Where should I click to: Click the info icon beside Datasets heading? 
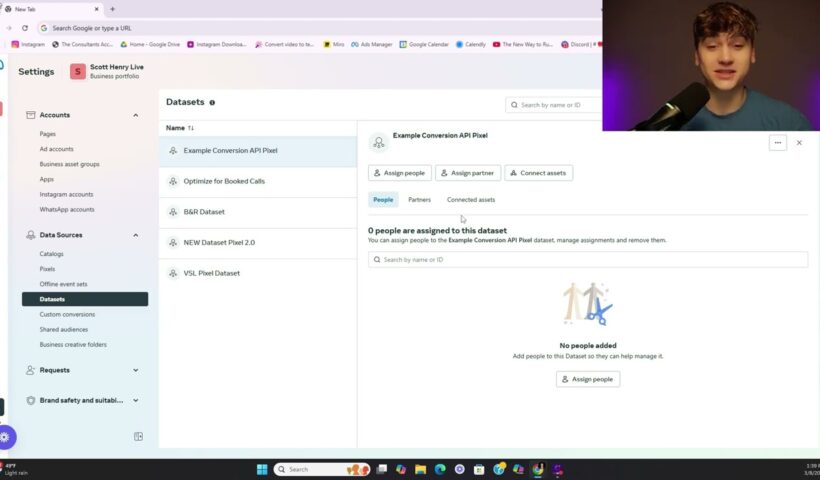[x=212, y=103]
